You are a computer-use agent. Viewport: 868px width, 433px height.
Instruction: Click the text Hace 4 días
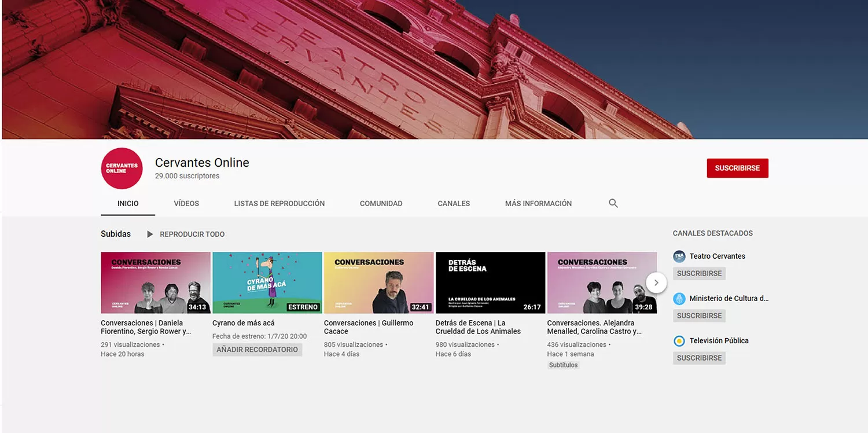pyautogui.click(x=342, y=354)
